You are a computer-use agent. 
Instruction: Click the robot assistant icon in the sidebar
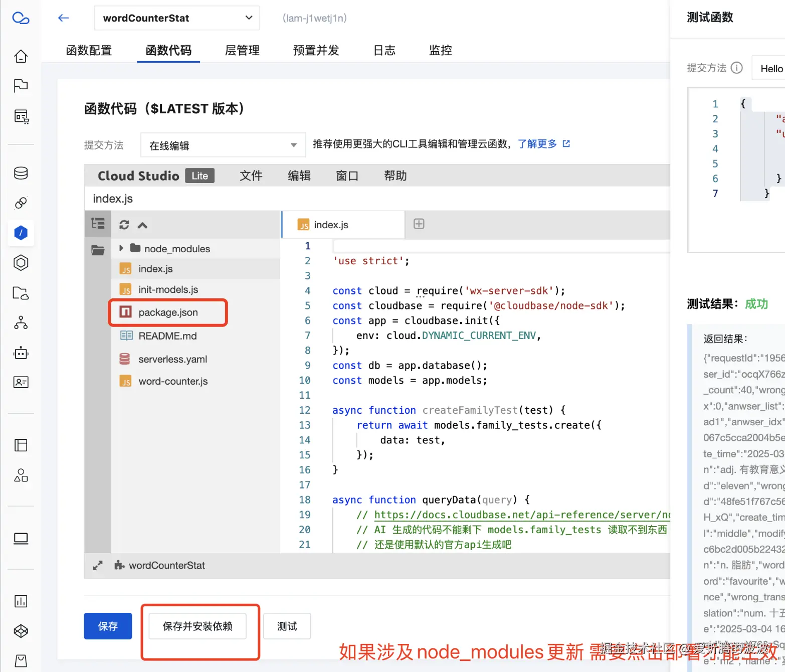pos(21,353)
